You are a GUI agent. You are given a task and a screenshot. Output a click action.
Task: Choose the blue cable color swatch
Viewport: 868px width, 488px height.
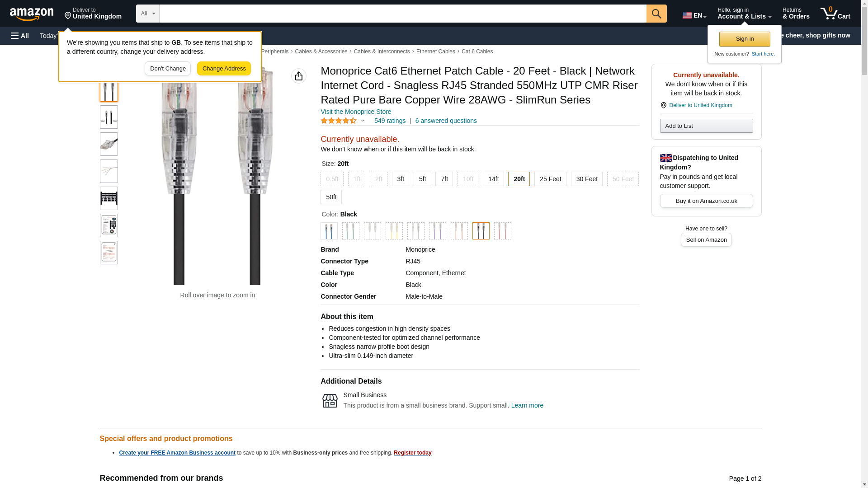point(329,231)
